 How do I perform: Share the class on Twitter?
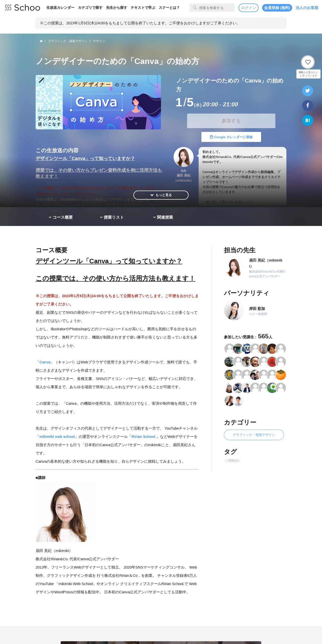pyautogui.click(x=308, y=91)
